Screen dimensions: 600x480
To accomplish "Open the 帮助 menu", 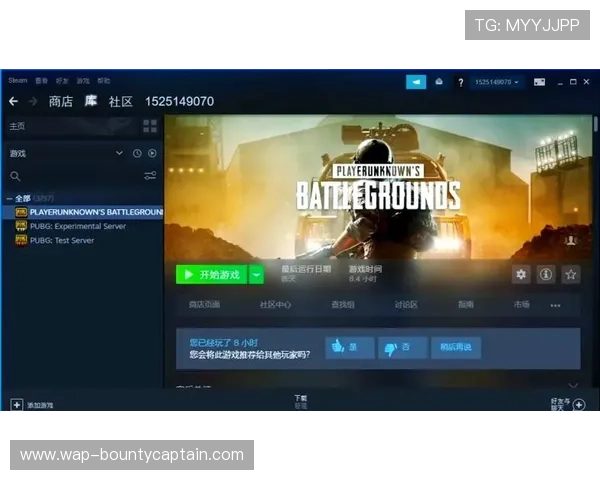I will (103, 81).
